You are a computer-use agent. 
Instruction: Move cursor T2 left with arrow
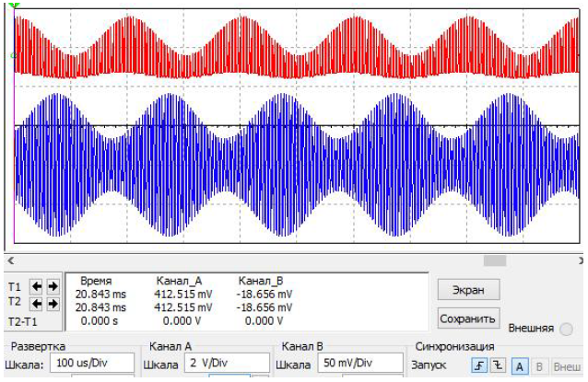(37, 303)
